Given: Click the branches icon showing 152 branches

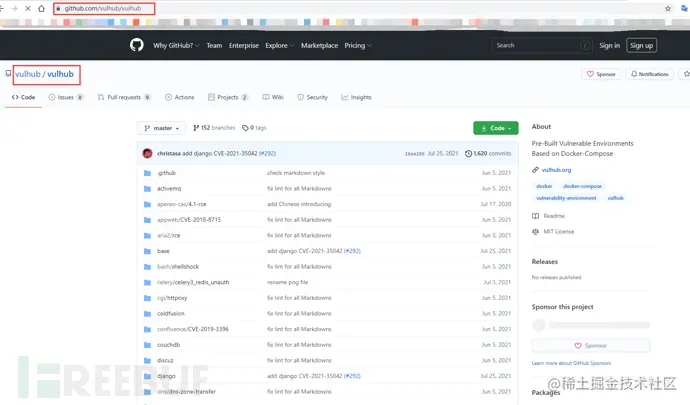Looking at the screenshot, I should 196,128.
